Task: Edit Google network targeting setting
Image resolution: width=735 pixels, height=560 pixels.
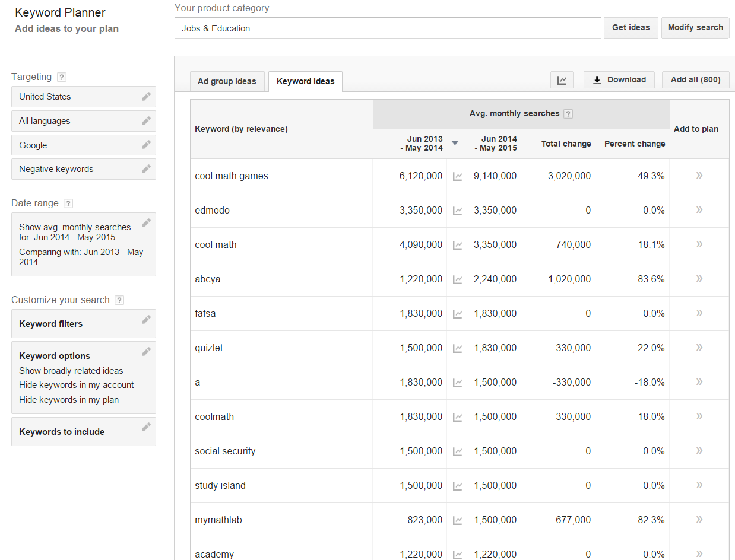Action: (x=146, y=145)
